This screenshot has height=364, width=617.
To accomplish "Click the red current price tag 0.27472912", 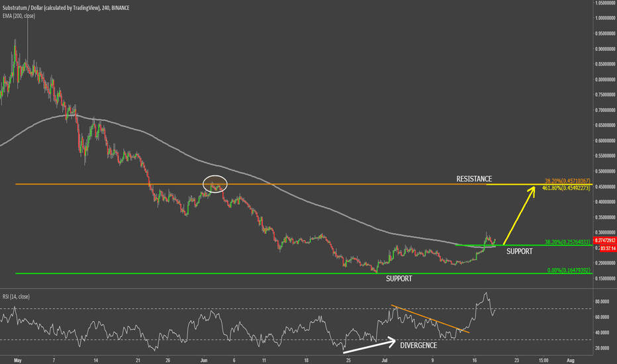I will point(605,240).
